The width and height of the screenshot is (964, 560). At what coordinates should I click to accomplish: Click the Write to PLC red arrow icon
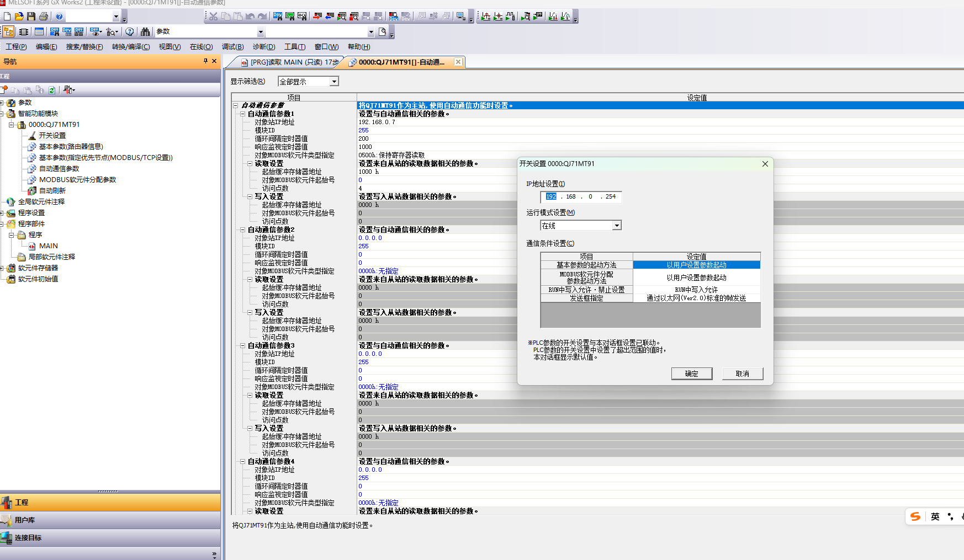click(317, 17)
